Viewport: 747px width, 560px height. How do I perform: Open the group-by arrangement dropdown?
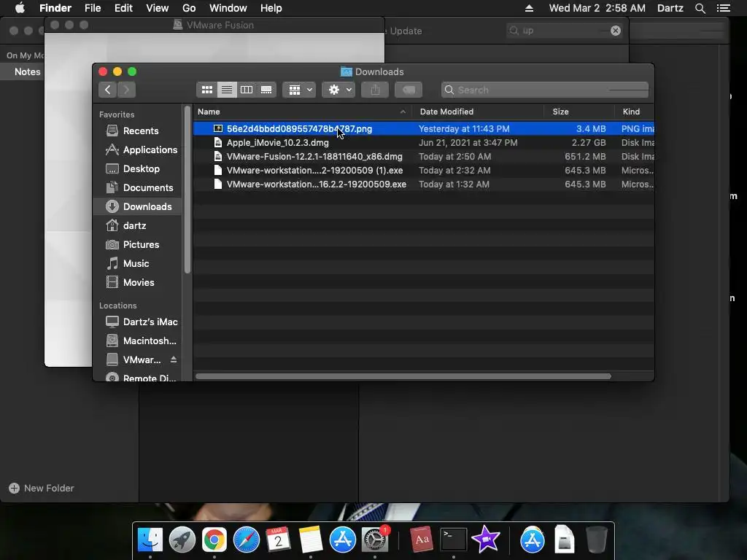299,90
